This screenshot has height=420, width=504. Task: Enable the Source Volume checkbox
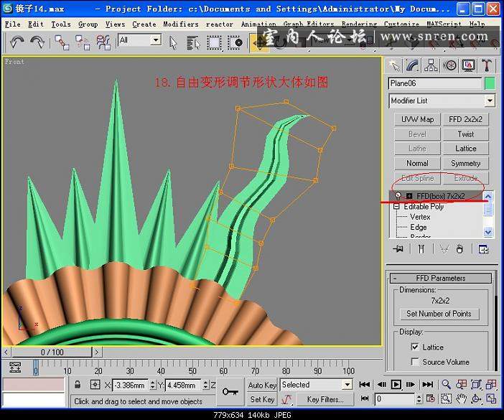pyautogui.click(x=415, y=362)
